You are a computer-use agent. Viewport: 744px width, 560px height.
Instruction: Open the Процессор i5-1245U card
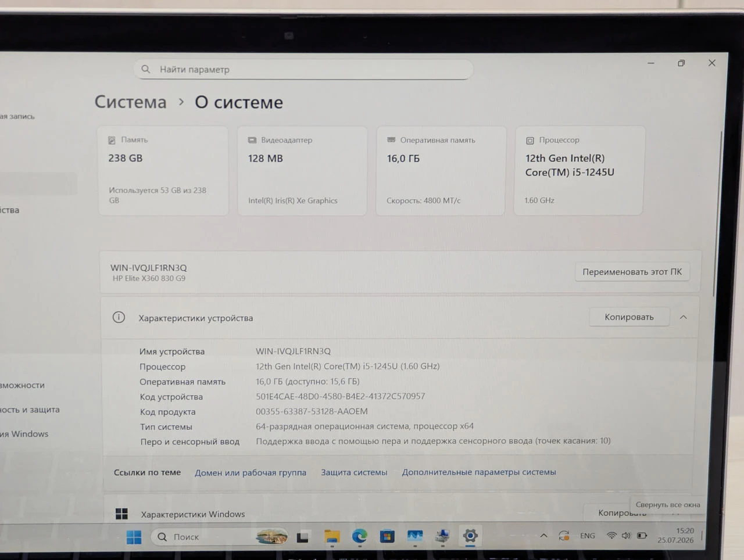tap(579, 171)
